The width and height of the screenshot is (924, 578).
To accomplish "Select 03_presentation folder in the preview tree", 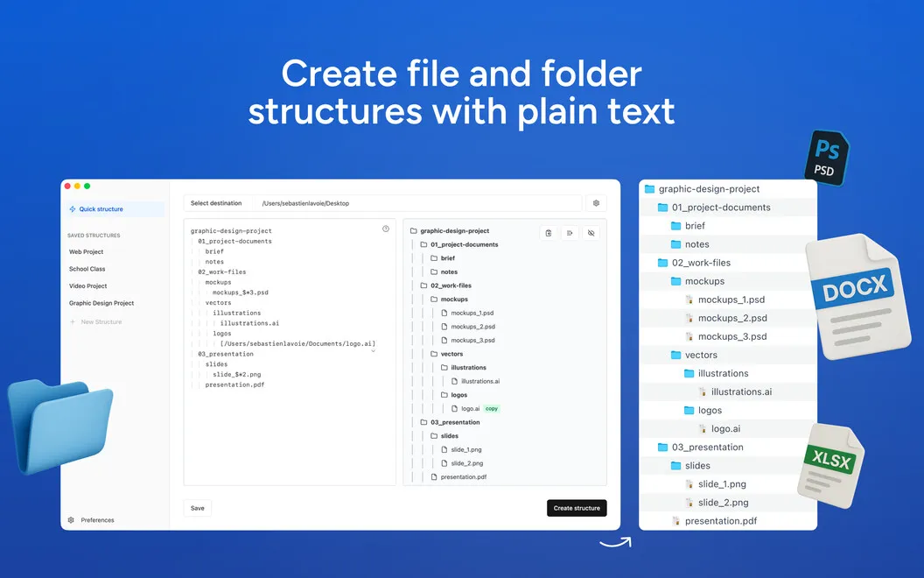I will click(455, 422).
